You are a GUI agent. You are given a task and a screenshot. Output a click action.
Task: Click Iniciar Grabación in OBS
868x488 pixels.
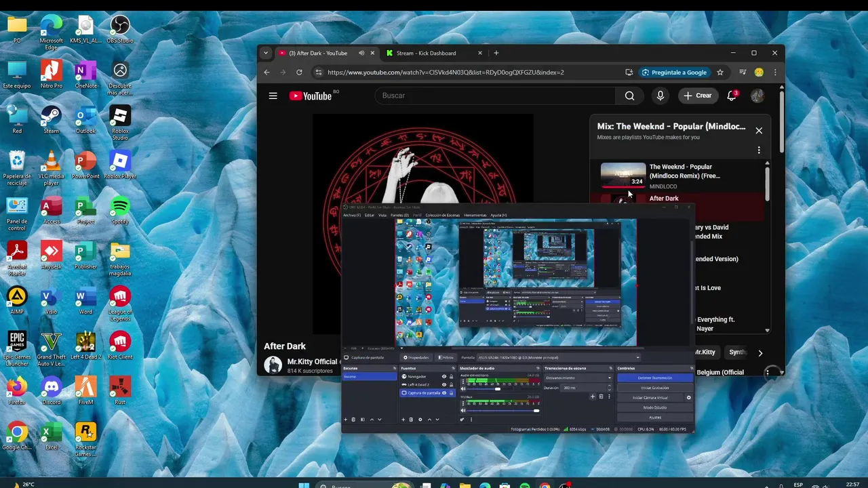(x=655, y=388)
